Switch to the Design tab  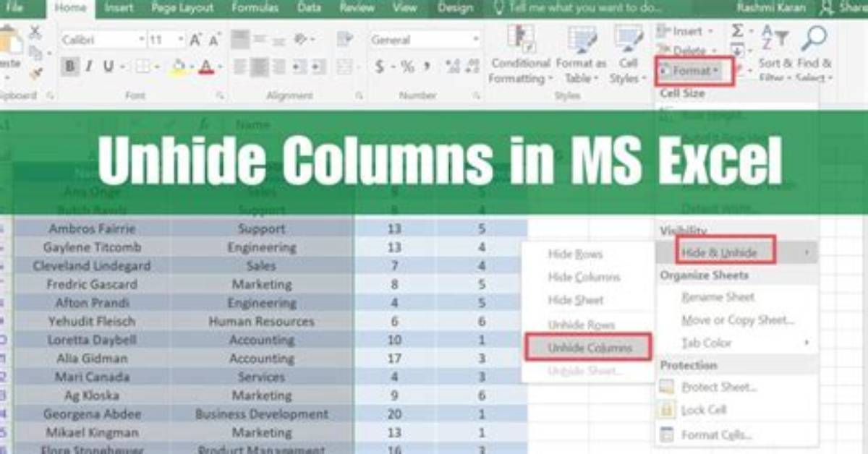pos(456,8)
